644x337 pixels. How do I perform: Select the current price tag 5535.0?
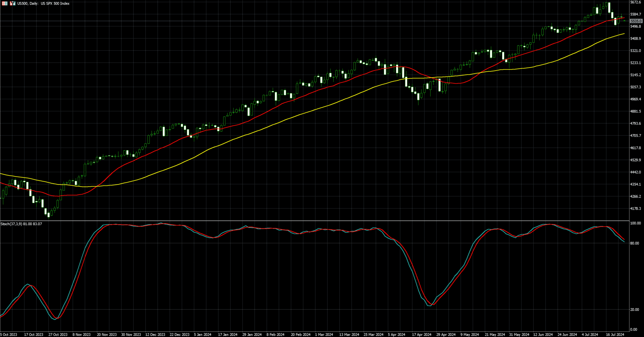636,21
